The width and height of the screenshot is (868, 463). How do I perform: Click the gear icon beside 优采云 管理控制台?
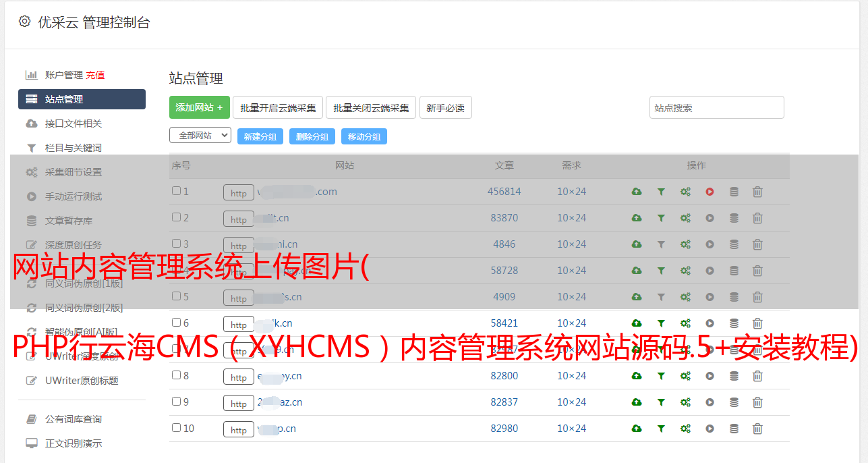point(25,22)
